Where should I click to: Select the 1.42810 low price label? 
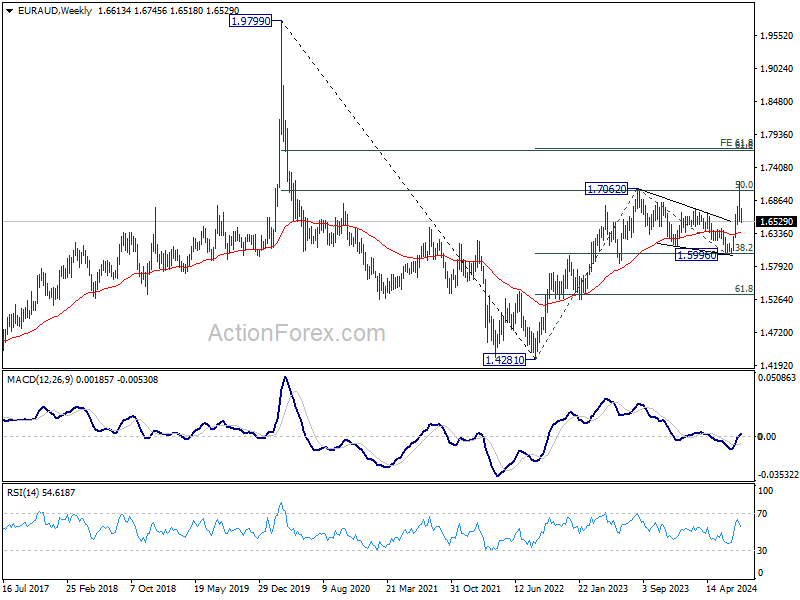504,360
